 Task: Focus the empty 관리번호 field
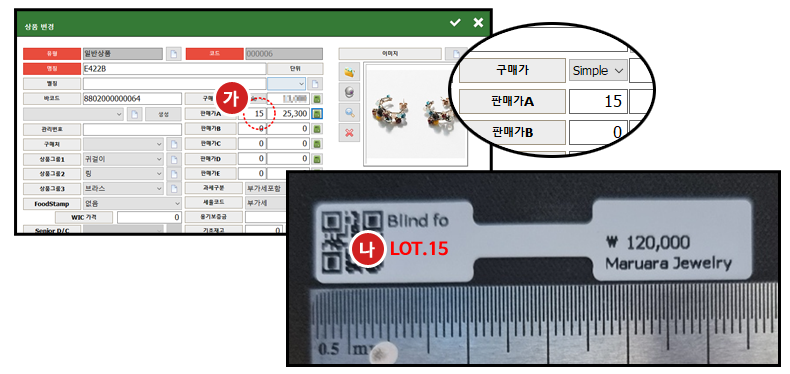click(x=133, y=130)
